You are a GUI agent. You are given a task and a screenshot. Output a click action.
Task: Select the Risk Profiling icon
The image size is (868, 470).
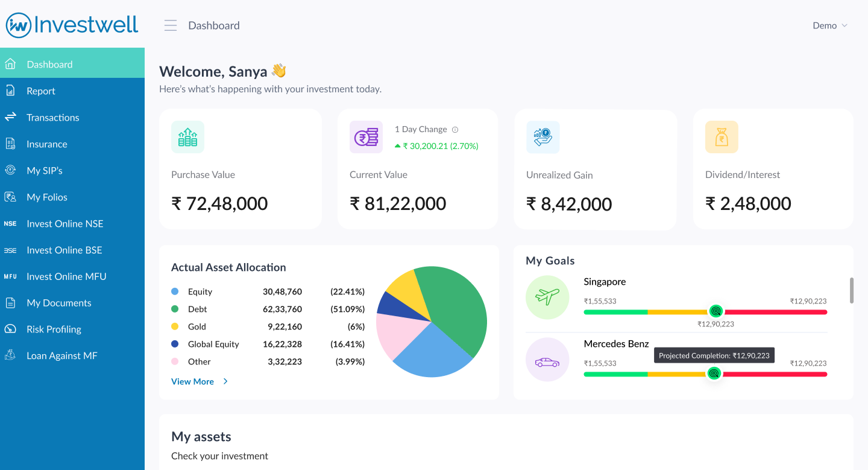(10, 329)
